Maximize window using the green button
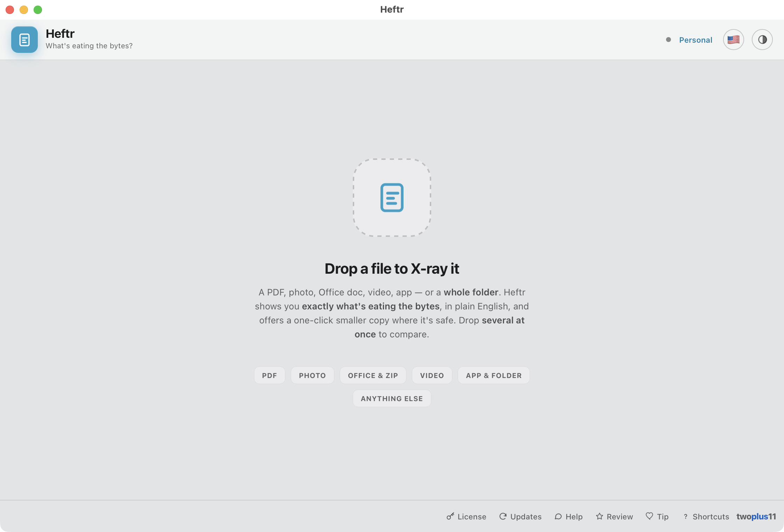 tap(38, 10)
